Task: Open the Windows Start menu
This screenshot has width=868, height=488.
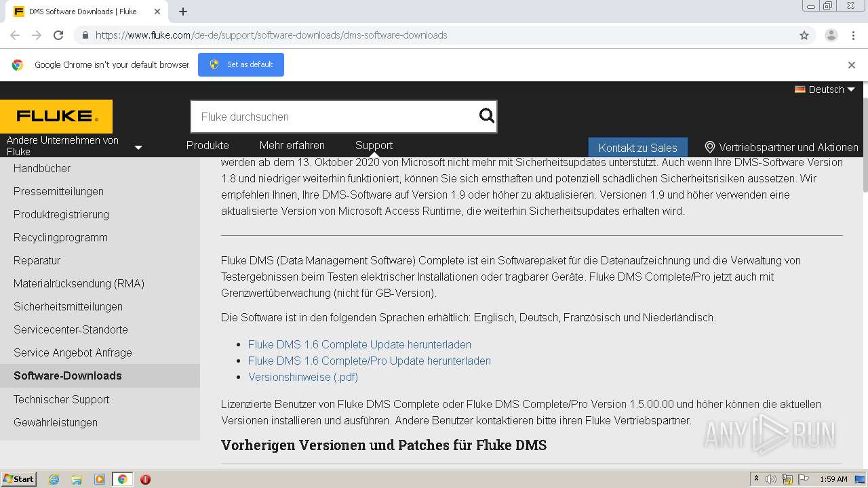Action: 18,479
